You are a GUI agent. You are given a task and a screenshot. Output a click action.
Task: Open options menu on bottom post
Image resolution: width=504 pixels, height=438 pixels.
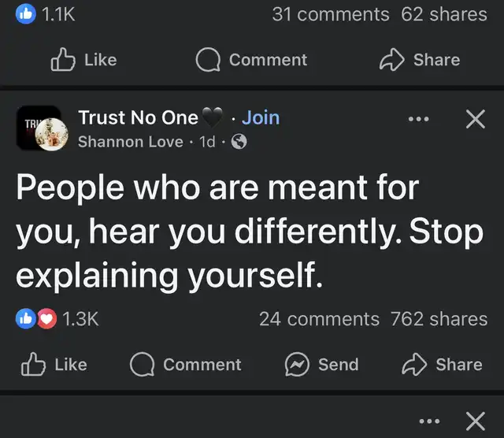(429, 419)
